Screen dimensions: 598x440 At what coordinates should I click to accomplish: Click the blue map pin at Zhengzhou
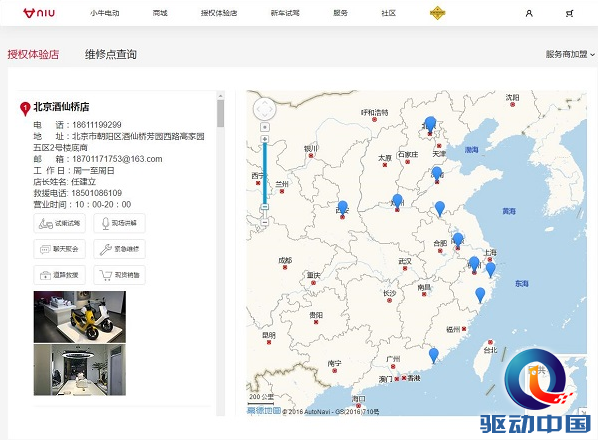coord(397,201)
